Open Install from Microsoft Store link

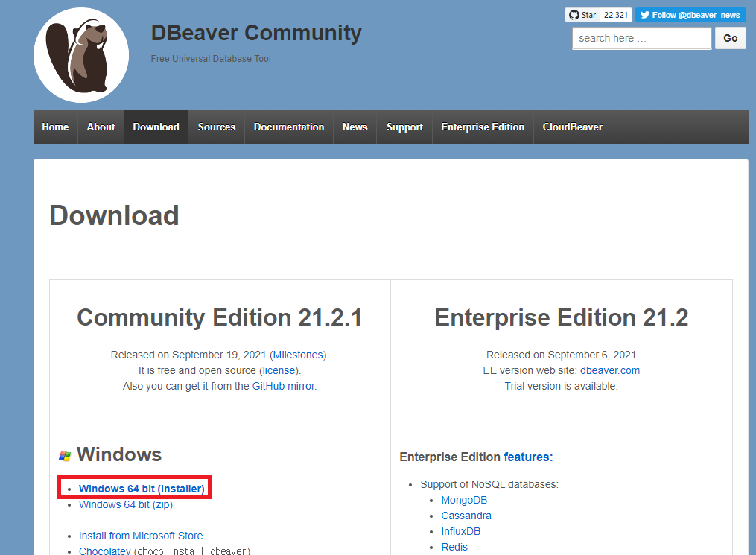pyautogui.click(x=141, y=536)
